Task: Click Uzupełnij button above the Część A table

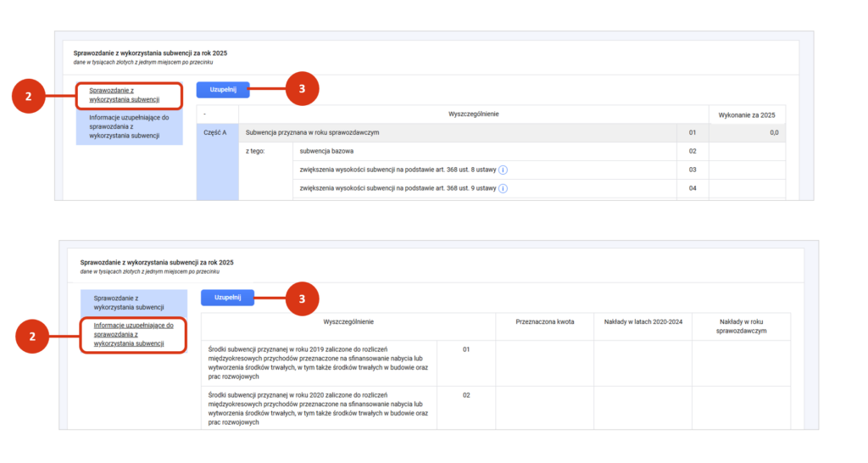Action: tap(223, 90)
